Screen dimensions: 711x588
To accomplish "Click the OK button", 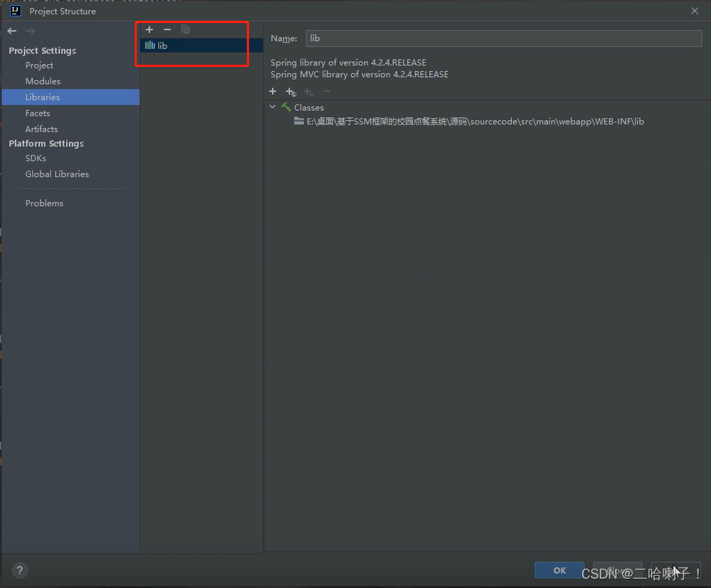I will 559,570.
